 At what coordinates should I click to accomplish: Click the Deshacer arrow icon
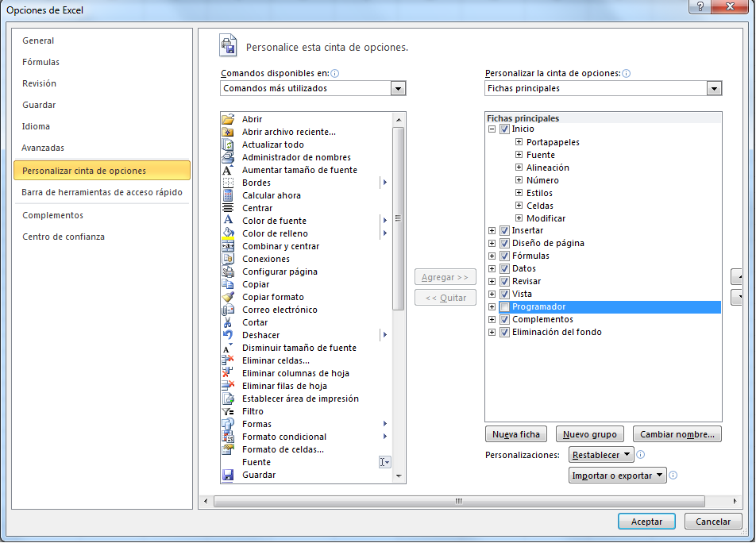pyautogui.click(x=228, y=335)
